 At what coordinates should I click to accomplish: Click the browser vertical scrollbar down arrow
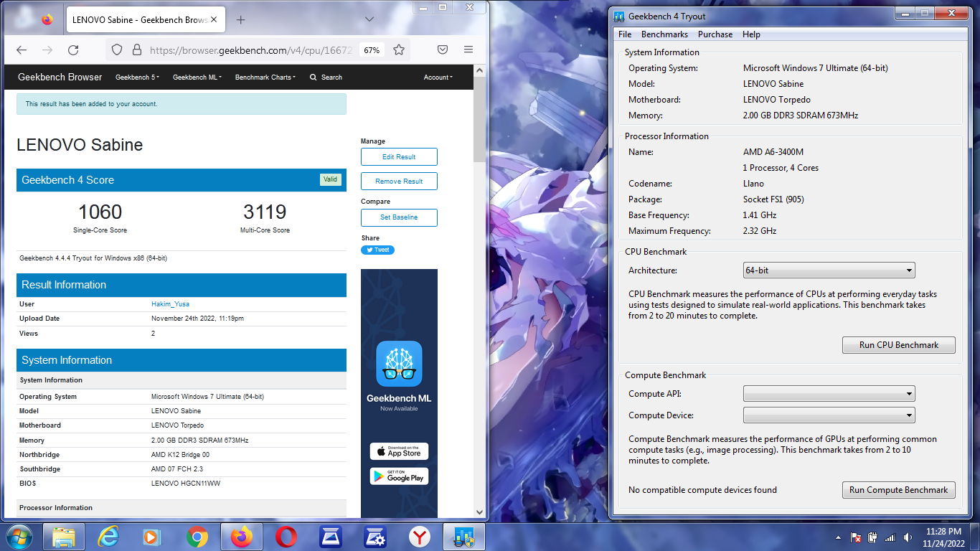pyautogui.click(x=480, y=513)
